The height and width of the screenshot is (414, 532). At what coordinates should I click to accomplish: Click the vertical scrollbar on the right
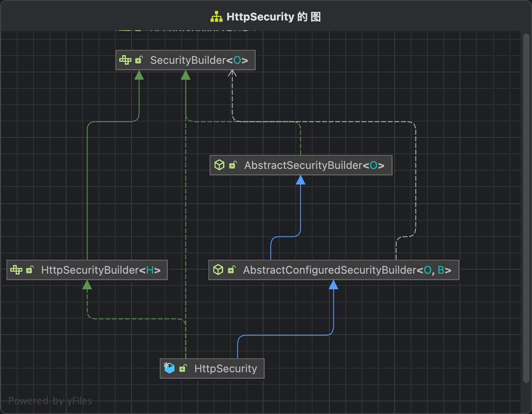pyautogui.click(x=526, y=208)
